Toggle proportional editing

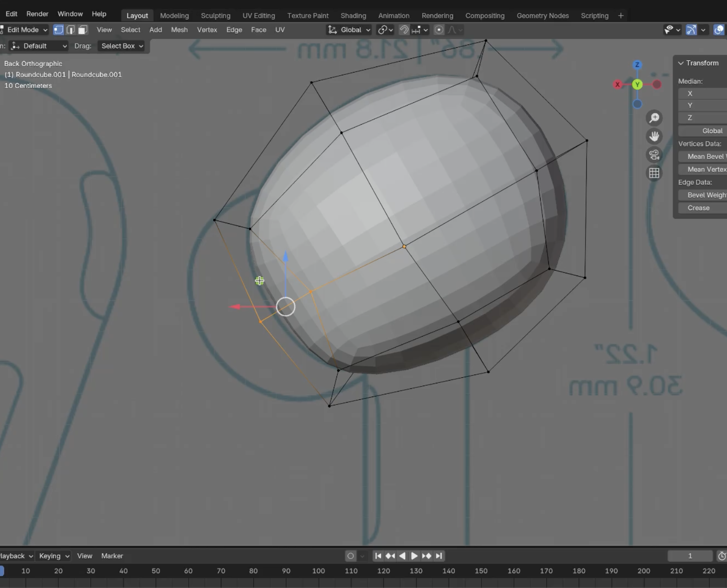(439, 30)
